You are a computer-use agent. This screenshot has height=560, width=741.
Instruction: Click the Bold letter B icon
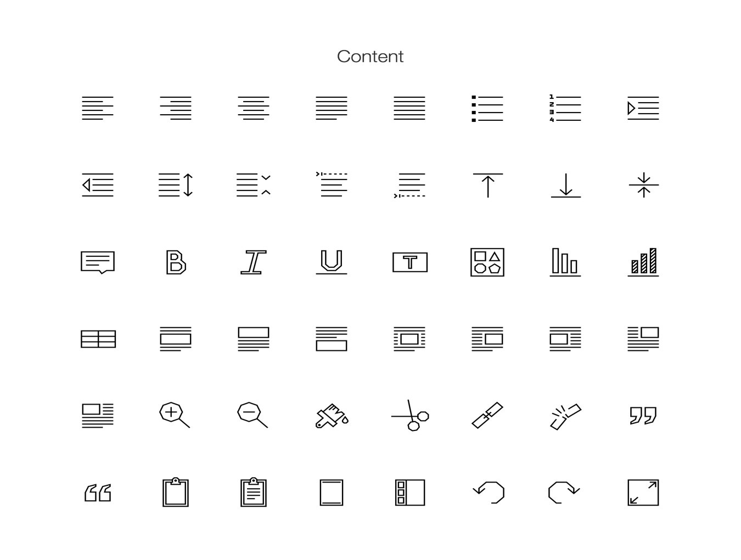click(x=176, y=262)
